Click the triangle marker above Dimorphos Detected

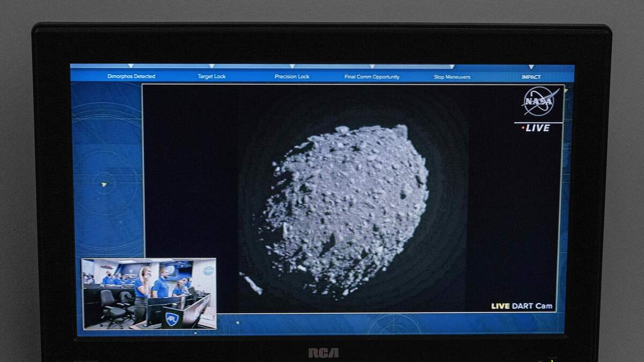click(x=131, y=67)
